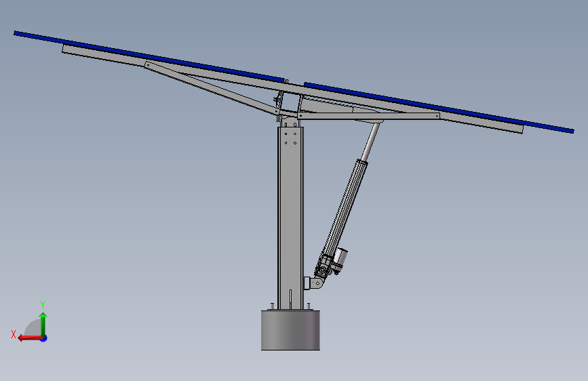Click the blue Z axis dot on triad
Viewport: 588px width, 381px height.
pyautogui.click(x=44, y=338)
